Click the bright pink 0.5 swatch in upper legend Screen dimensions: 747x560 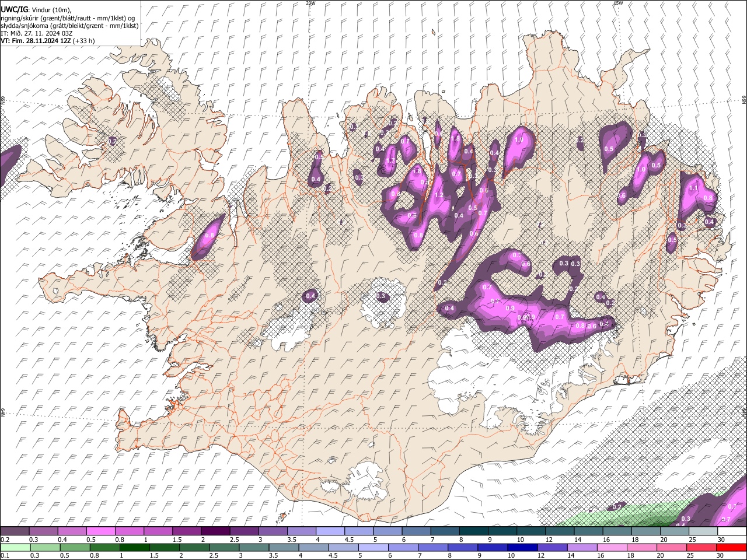click(100, 531)
